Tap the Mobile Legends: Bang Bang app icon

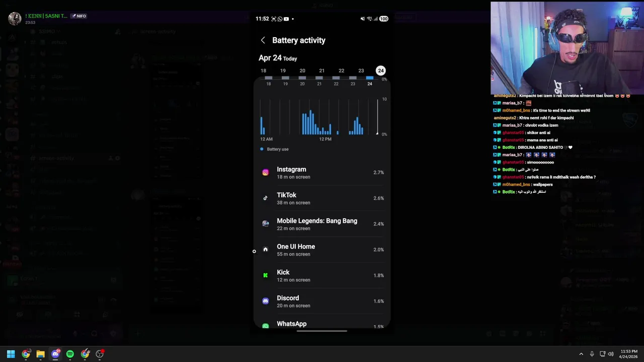(x=265, y=224)
